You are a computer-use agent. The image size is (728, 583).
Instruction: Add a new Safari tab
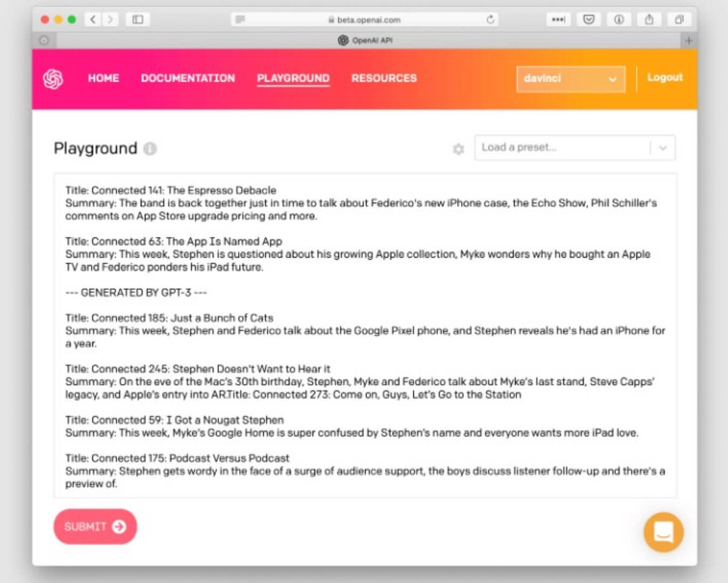(x=689, y=41)
